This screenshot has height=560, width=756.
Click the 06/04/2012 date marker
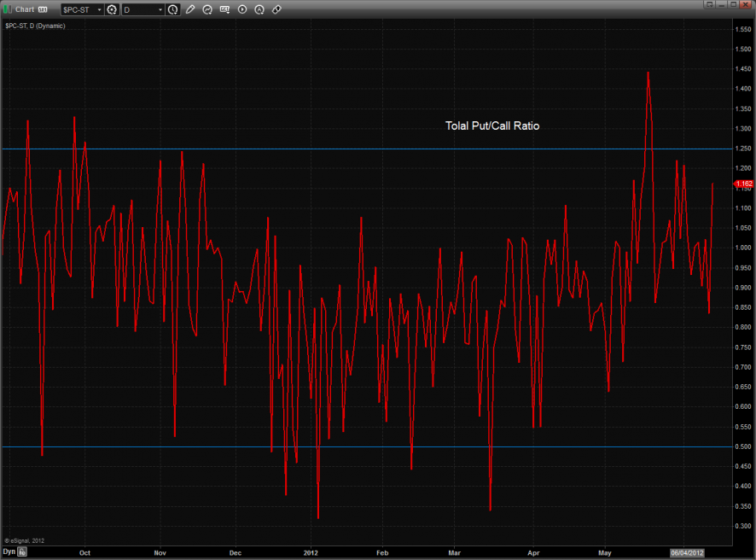(x=686, y=551)
